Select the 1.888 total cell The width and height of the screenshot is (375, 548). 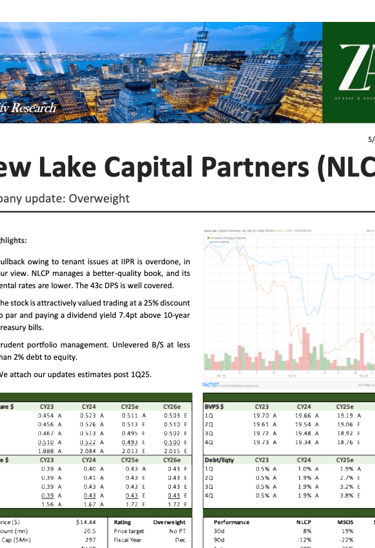[46, 451]
